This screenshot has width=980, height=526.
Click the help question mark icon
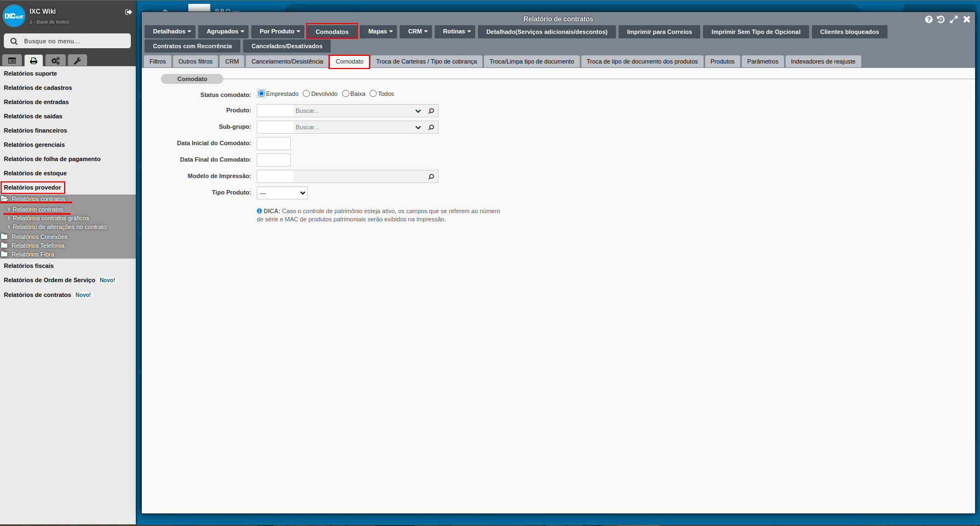point(929,19)
